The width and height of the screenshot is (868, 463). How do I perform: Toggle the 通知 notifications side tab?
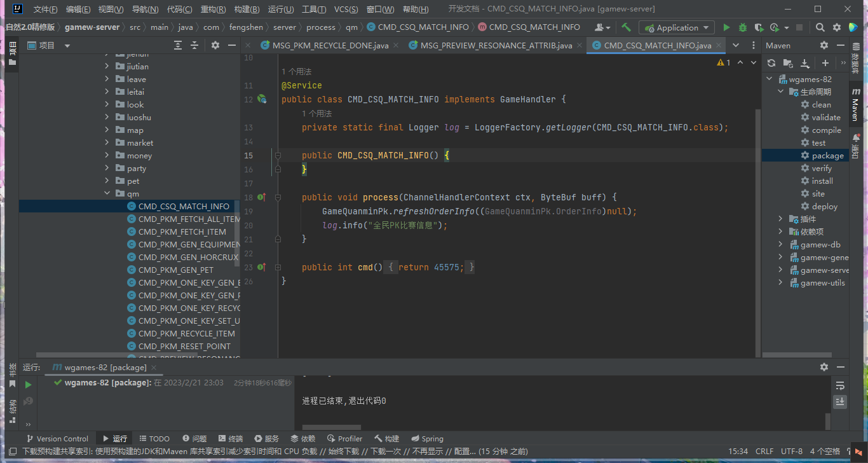click(855, 148)
